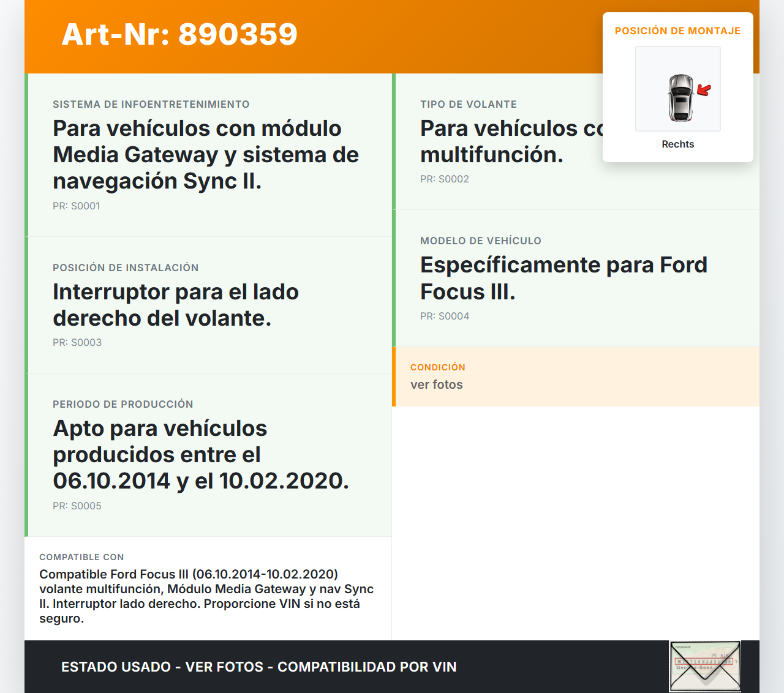The height and width of the screenshot is (693, 784).
Task: Click PR: S0001 code
Action: [x=77, y=206]
